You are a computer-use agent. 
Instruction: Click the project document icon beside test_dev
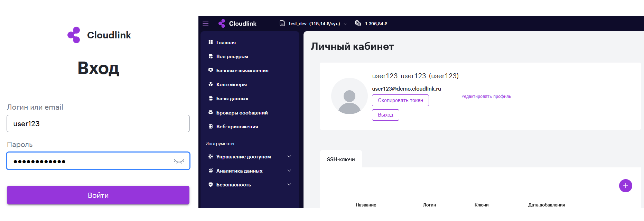coord(282,23)
